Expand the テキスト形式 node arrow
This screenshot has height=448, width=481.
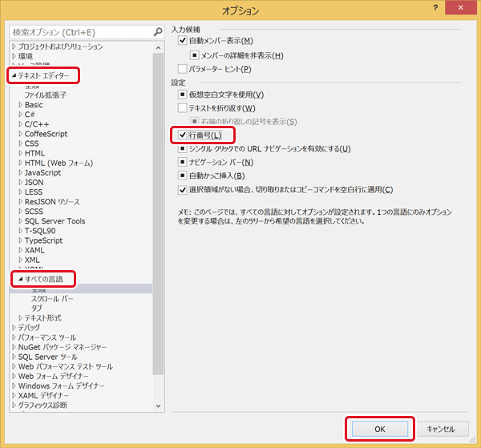pos(21,317)
